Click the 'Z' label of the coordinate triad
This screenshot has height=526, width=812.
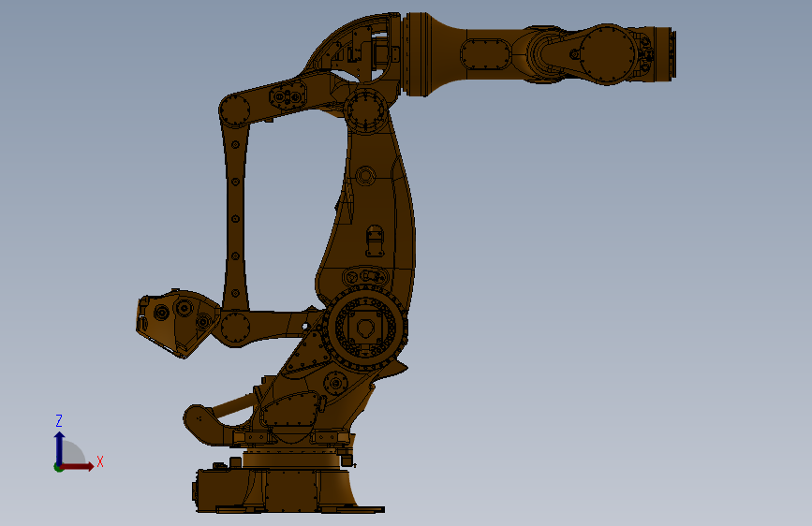pos(59,420)
